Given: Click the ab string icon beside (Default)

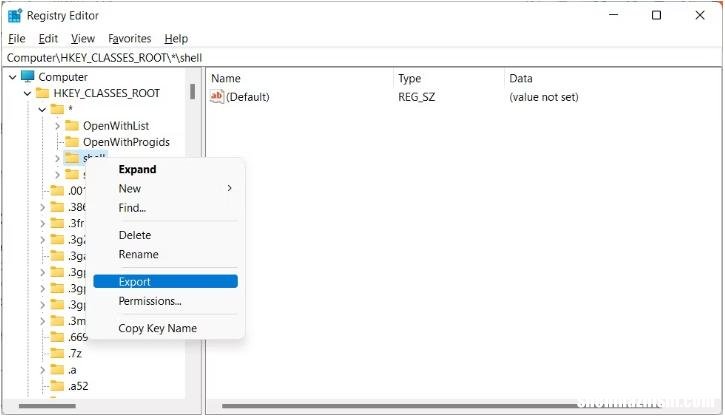Looking at the screenshot, I should (217, 97).
